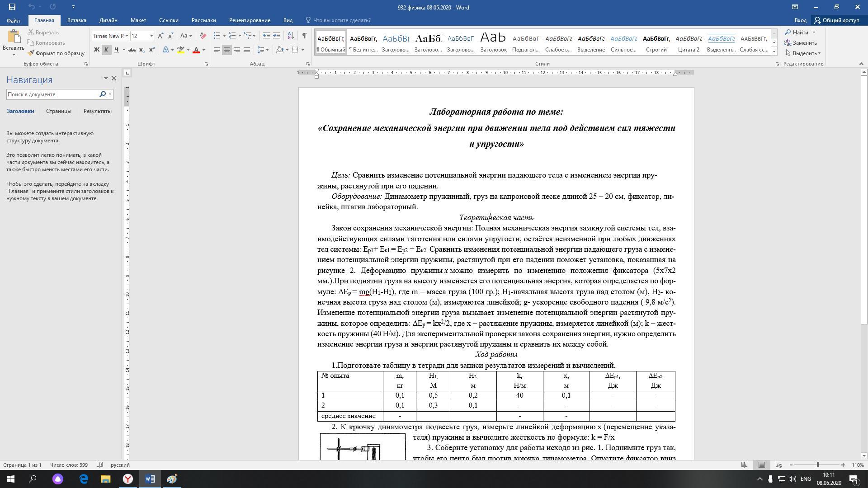The image size is (868, 488).
Task: Expand the numbering list dropdown arrow
Action: pos(240,36)
